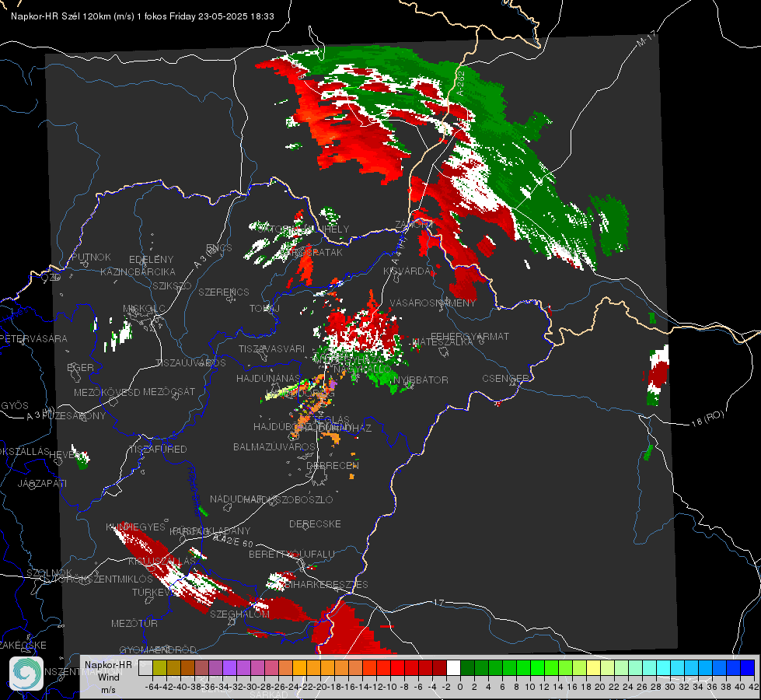Click the swirl weather logo icon
The height and width of the screenshot is (700, 761).
pyautogui.click(x=26, y=674)
